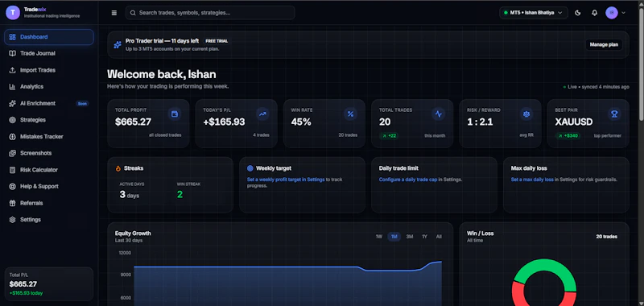Click the Risk Calculator icon

point(12,170)
